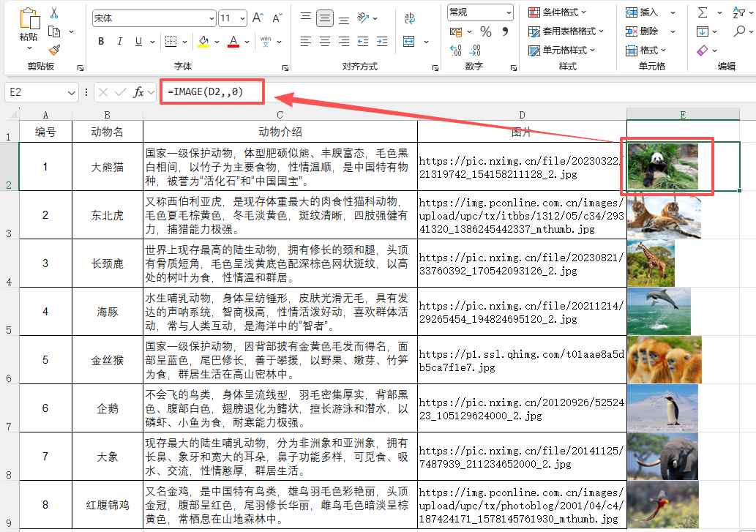This screenshot has height=532, width=756.
Task: Click the decrease decimal icon
Action: tap(475, 50)
